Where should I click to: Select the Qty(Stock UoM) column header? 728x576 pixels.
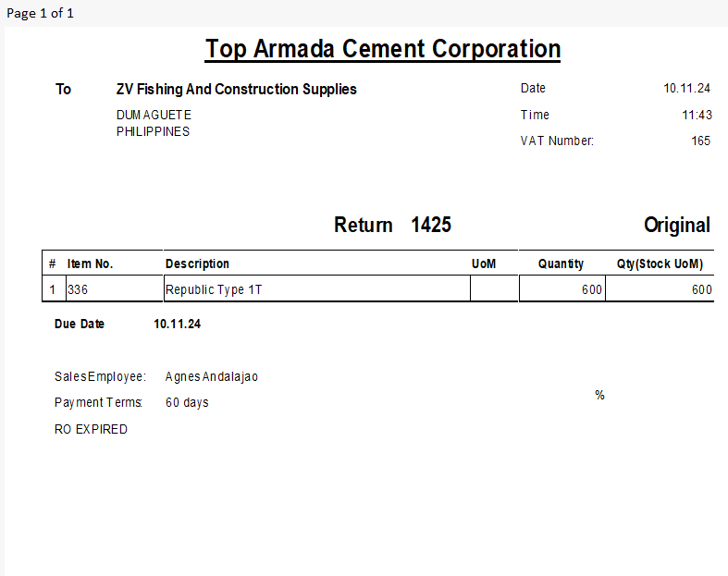coord(660,263)
